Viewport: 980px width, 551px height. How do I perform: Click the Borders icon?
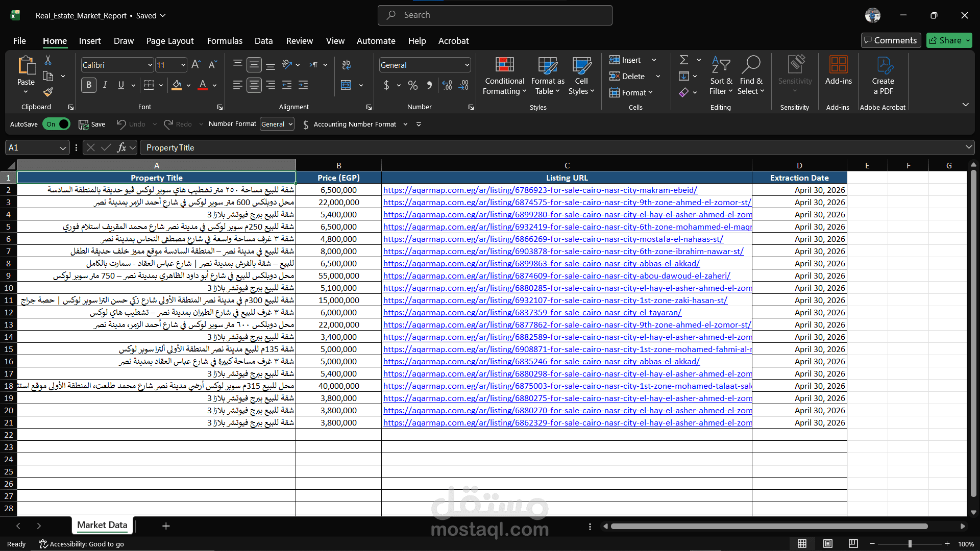tap(149, 85)
